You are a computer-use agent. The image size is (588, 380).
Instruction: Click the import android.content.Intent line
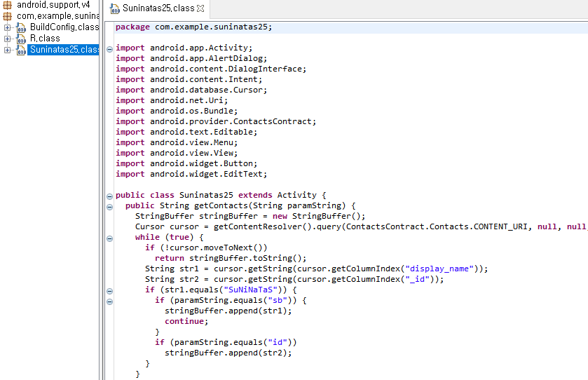(189, 79)
